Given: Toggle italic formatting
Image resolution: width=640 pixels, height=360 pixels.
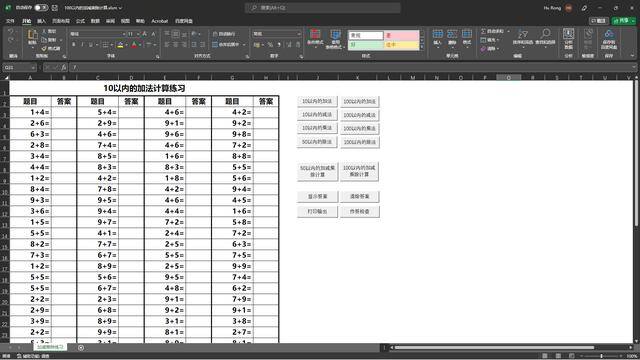Looking at the screenshot, I should 82,45.
